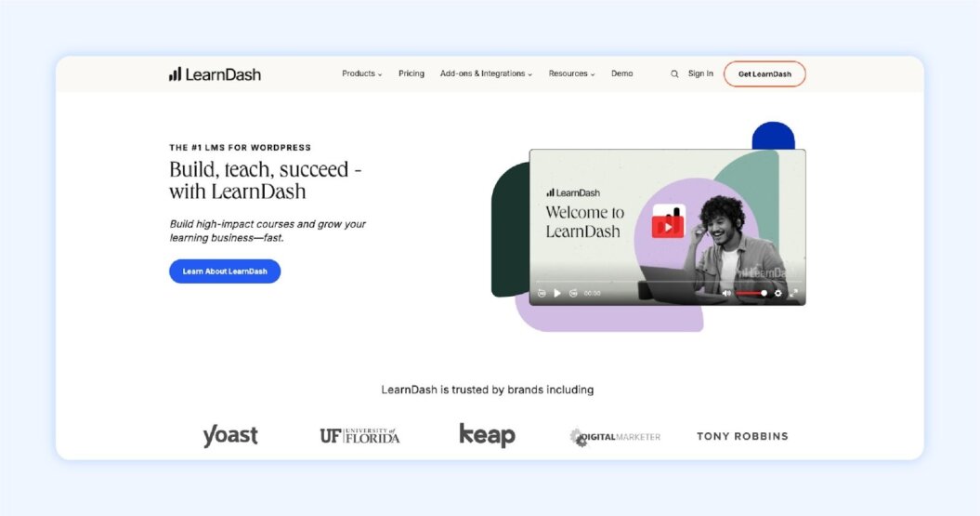
Task: Expand the Add-ons & Integrations dropdown
Action: click(x=486, y=73)
